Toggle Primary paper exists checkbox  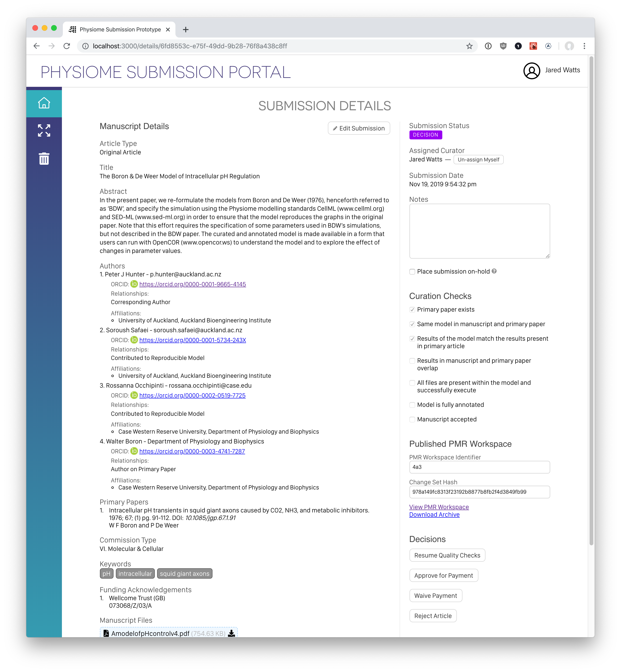pos(412,310)
